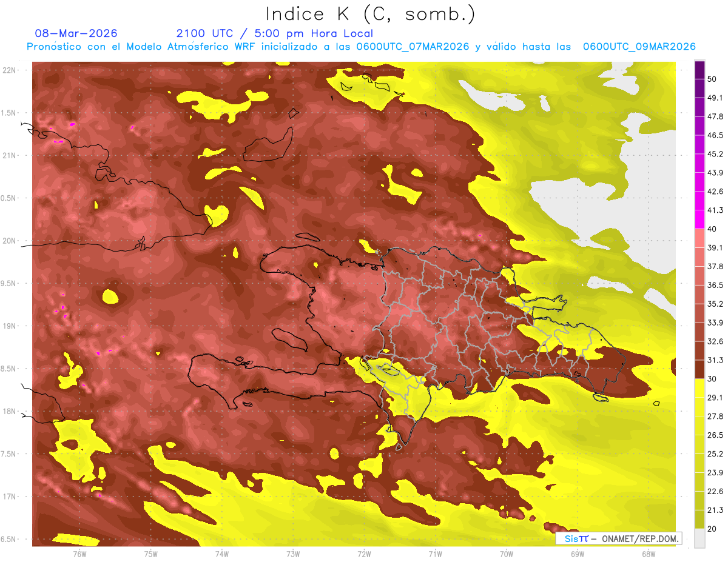
Task: Click the 0.5N latitude axis label
Action: (9, 198)
